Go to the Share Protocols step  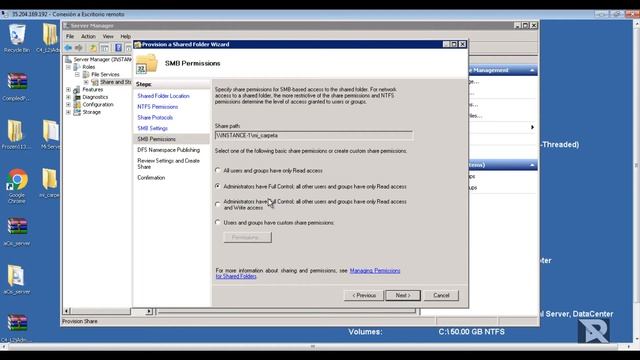(x=155, y=118)
